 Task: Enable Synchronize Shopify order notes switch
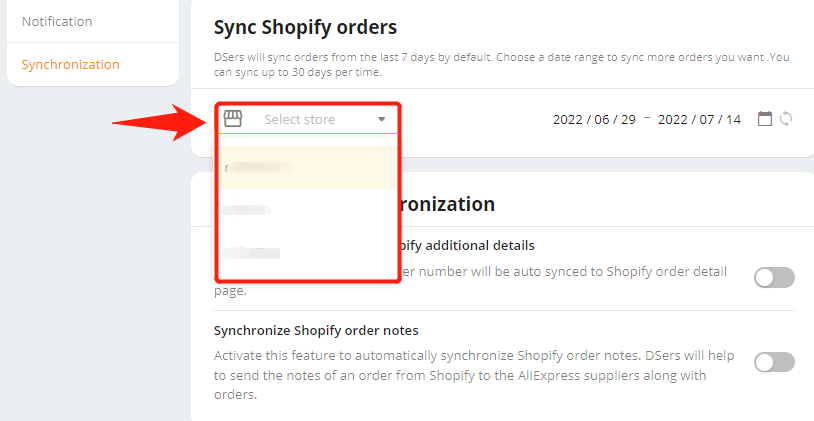[x=774, y=362]
